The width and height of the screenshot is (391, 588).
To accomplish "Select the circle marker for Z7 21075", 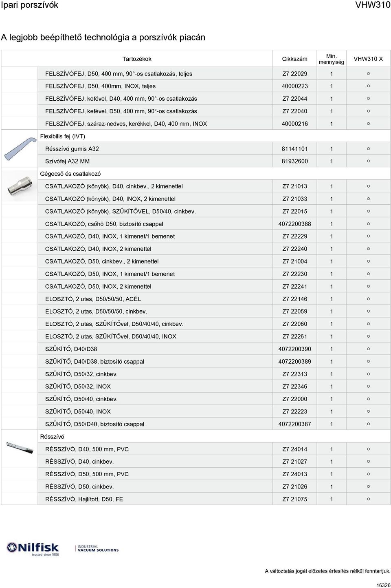I will (x=368, y=499).
